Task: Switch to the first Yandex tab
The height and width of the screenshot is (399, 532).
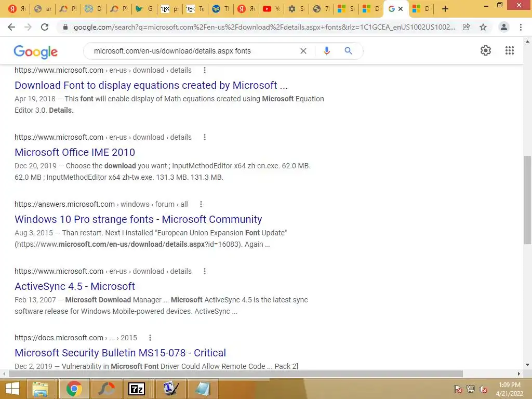Action: (17, 9)
